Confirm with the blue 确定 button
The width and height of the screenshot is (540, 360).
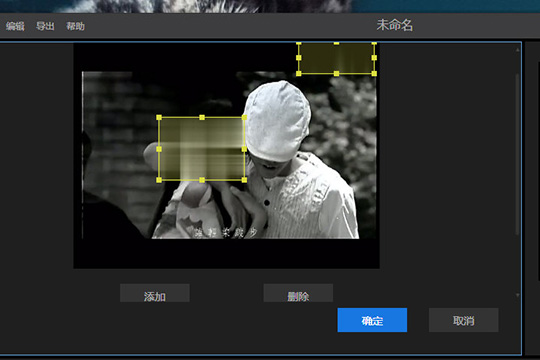372,320
